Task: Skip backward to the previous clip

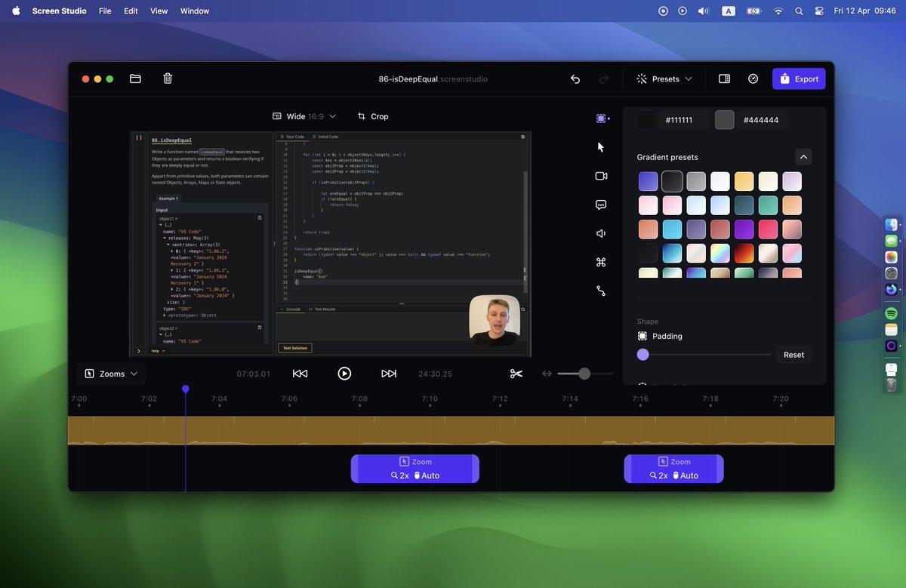Action: (300, 374)
